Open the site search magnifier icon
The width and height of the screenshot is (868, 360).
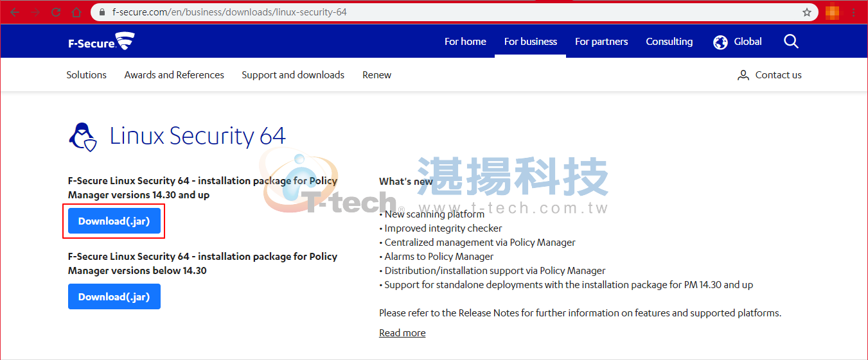point(791,42)
